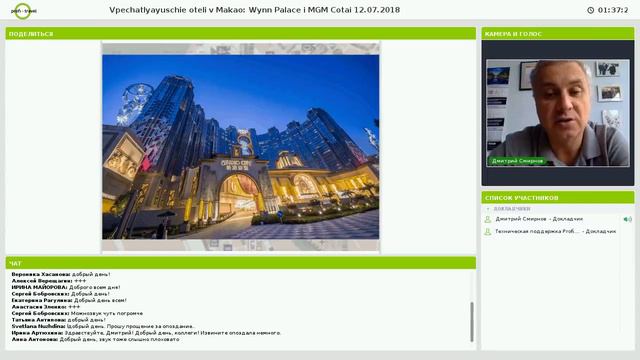Select the ЧАТ panel header

[241, 263]
